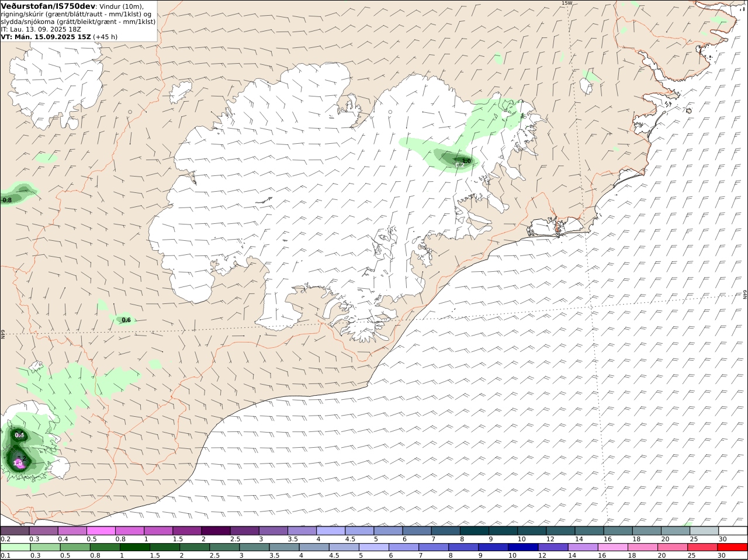748x560 pixels.
Task: Click the 0.8 precipitation value near left edge
Action: (x=7, y=201)
